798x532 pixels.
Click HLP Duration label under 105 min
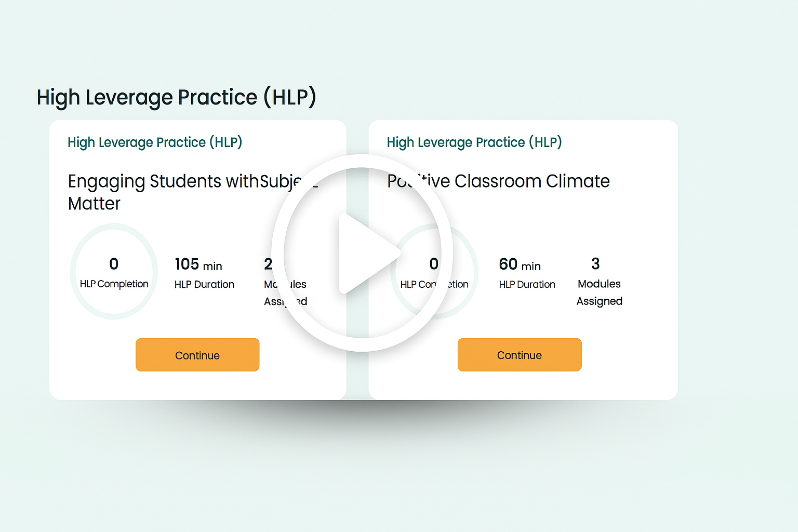(204, 284)
